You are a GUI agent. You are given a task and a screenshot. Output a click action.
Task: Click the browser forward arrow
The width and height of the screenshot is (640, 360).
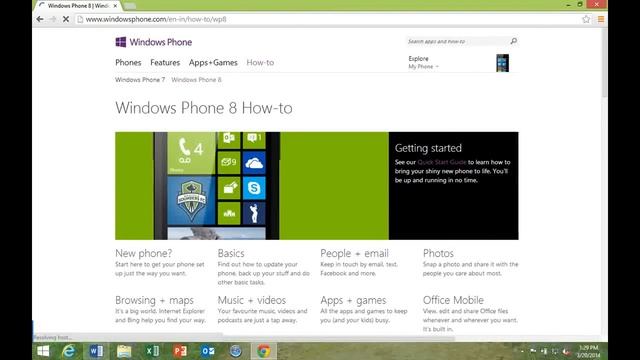click(x=53, y=19)
